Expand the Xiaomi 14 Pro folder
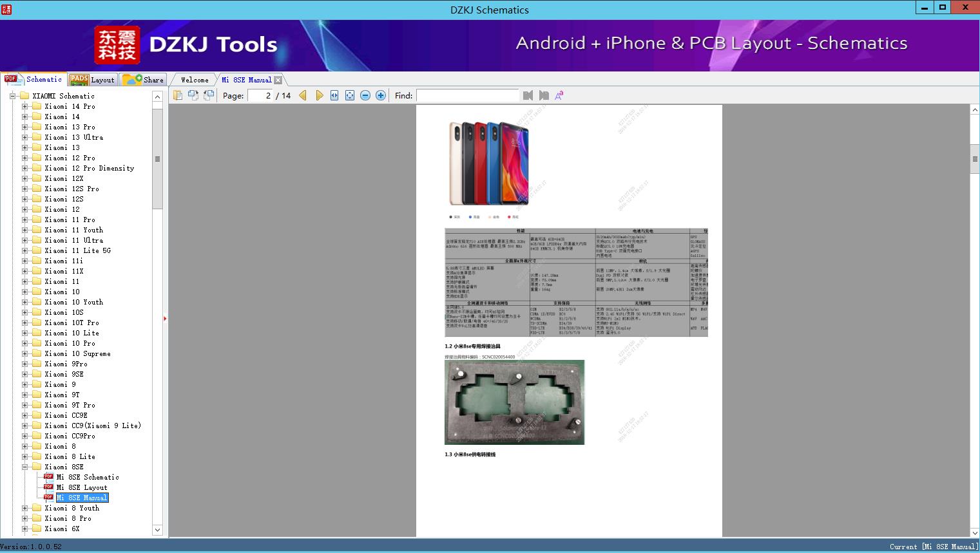The image size is (980, 553). tap(24, 106)
